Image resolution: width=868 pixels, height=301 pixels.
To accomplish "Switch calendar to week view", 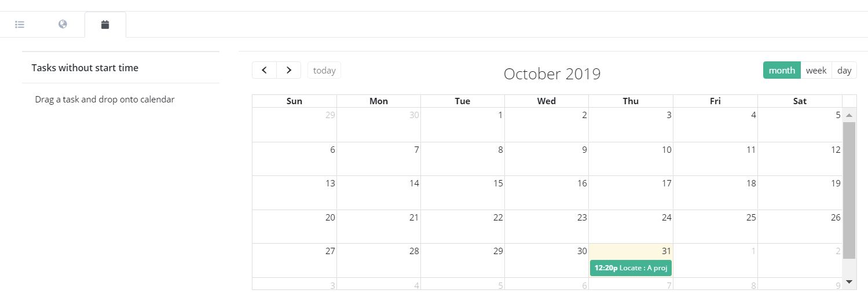I will 816,70.
